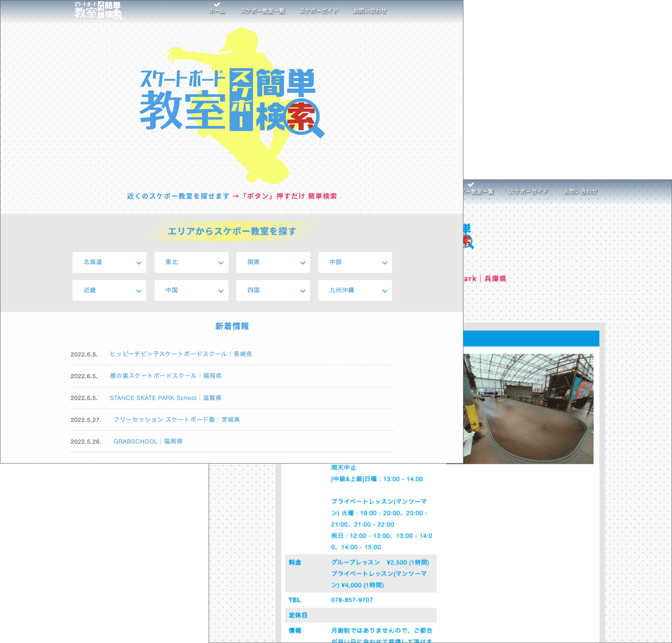Open the 雁の巣スケートボードスクール｜福岡県 news link
Image resolution: width=672 pixels, height=643 pixels.
[165, 376]
